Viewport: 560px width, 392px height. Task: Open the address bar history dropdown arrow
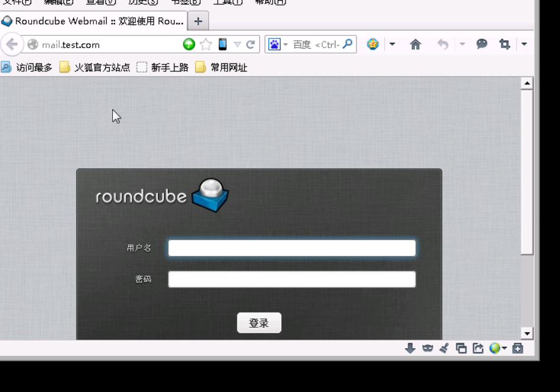(237, 45)
